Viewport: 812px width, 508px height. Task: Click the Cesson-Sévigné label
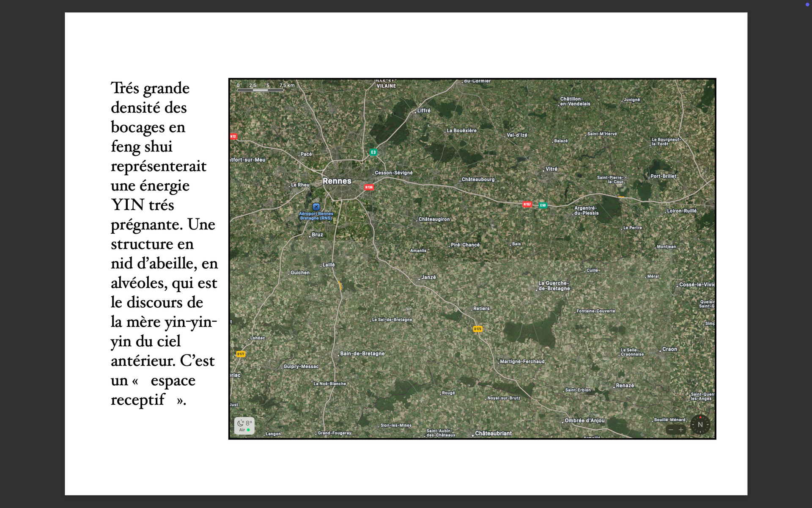pyautogui.click(x=393, y=173)
